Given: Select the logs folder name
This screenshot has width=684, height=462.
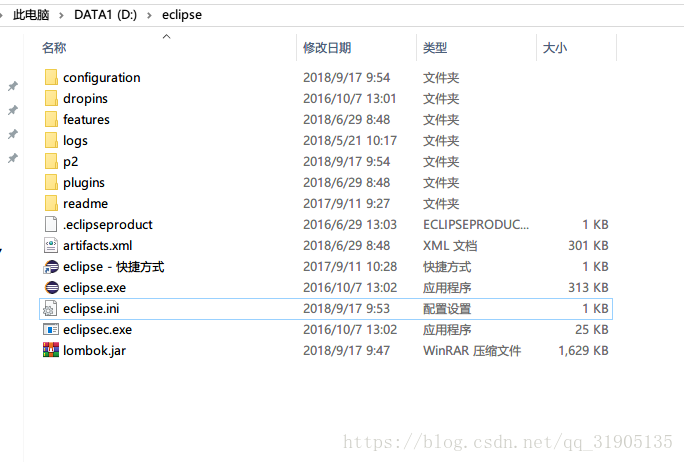Looking at the screenshot, I should point(75,140).
